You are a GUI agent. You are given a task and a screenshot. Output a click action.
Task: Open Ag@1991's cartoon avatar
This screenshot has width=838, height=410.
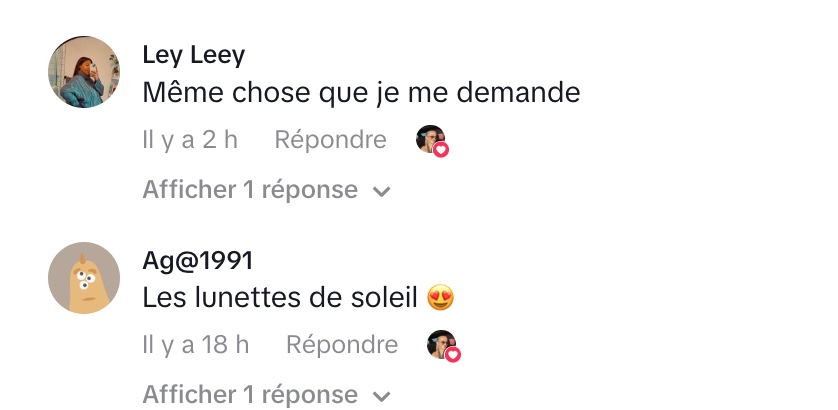(x=84, y=278)
